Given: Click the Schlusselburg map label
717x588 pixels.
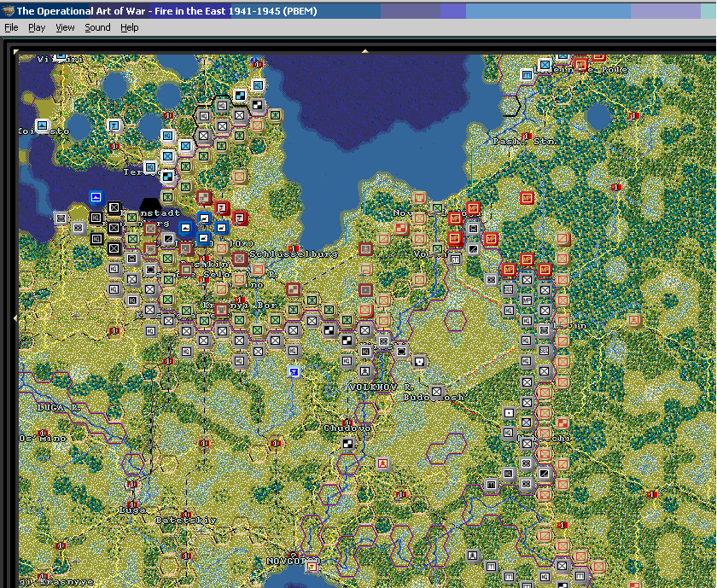Looking at the screenshot, I should [x=294, y=254].
